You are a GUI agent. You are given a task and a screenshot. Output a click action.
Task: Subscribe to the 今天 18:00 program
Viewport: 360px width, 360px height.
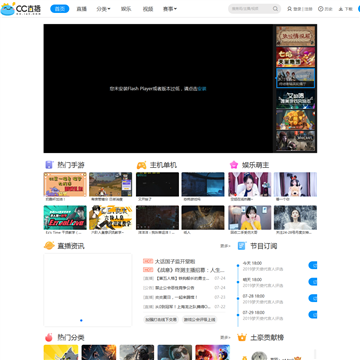tap(313, 265)
